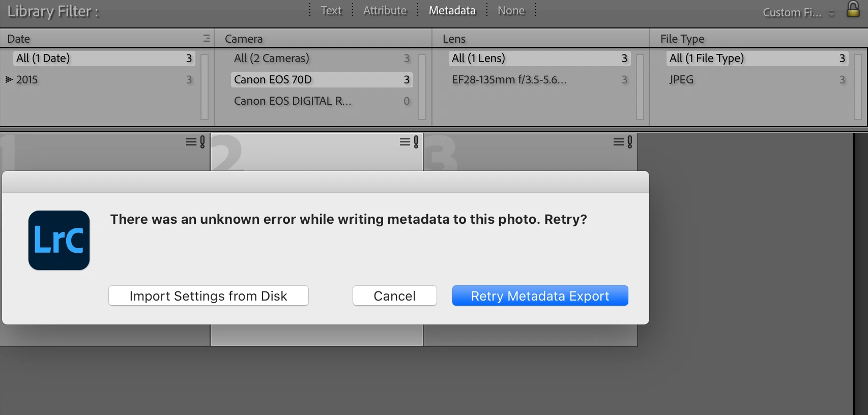
Task: Select All (1 Lens) row
Action: point(540,58)
